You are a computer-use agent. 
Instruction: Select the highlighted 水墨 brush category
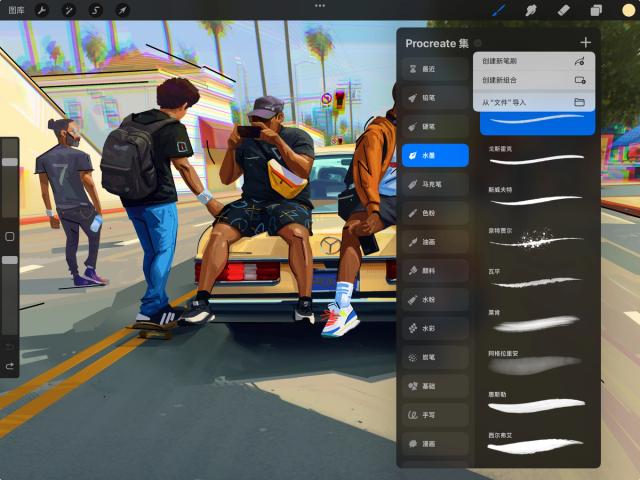point(435,156)
